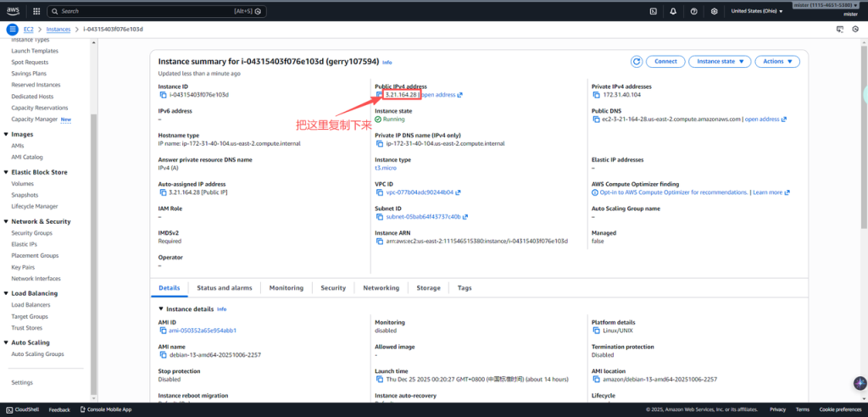Copy the Public DNS name
This screenshot has height=417, width=868.
[x=596, y=119]
